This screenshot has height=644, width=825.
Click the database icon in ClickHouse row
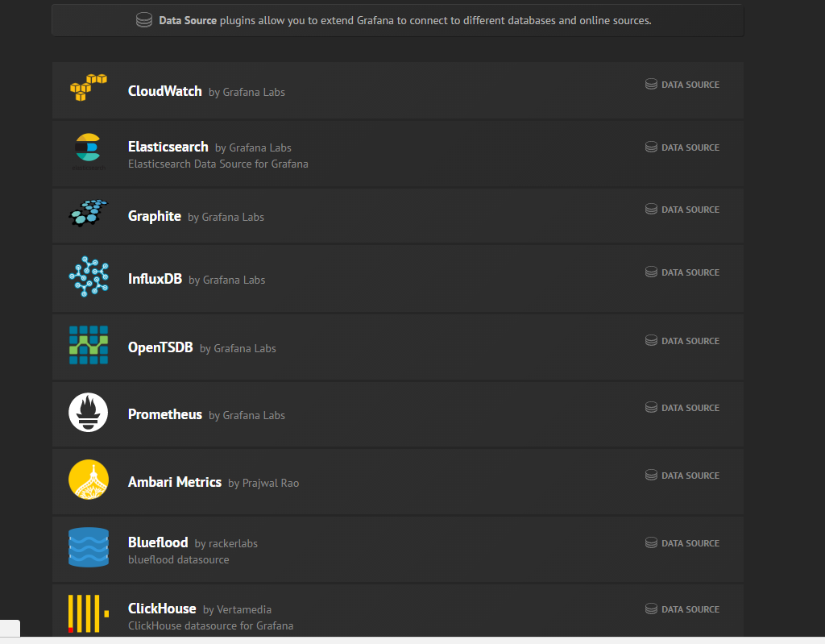pyautogui.click(x=651, y=609)
